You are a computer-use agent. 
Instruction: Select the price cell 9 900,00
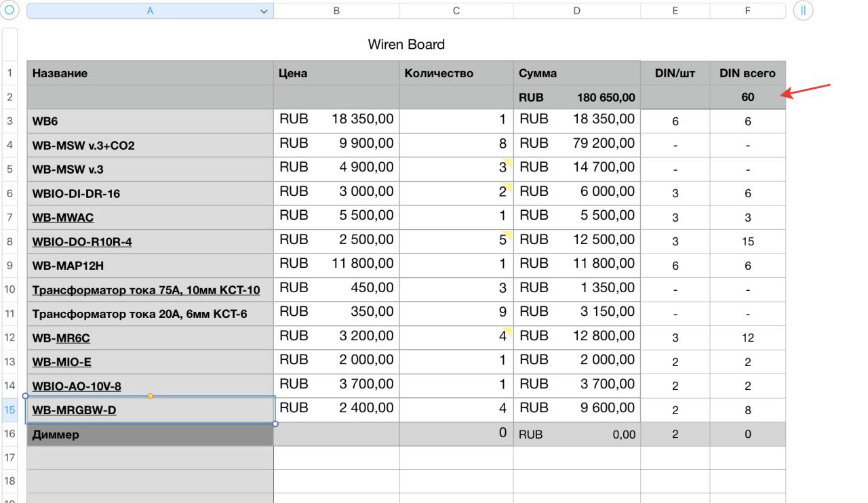tap(336, 145)
